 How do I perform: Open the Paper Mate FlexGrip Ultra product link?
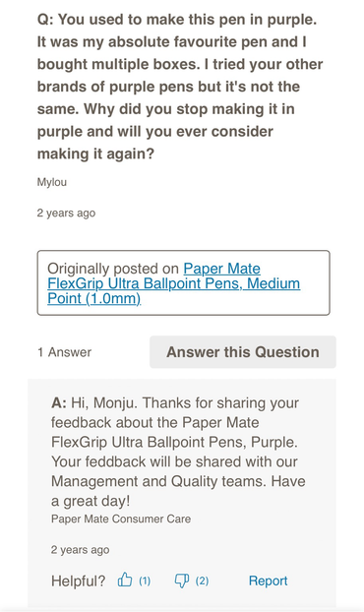point(173,283)
